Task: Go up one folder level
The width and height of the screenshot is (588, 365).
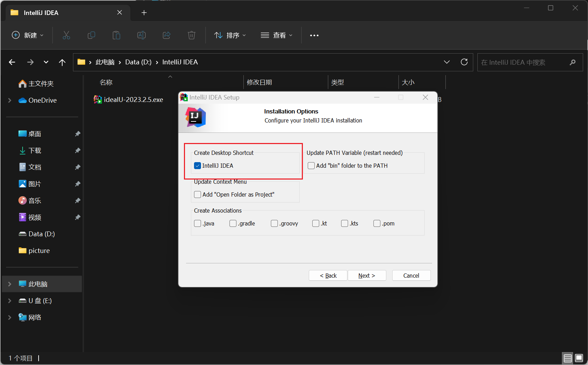Action: click(62, 62)
